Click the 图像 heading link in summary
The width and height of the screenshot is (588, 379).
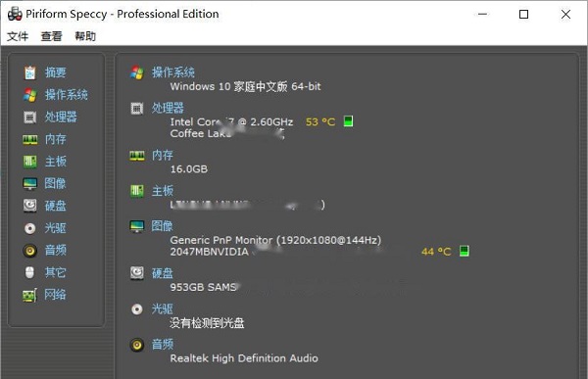pos(162,226)
